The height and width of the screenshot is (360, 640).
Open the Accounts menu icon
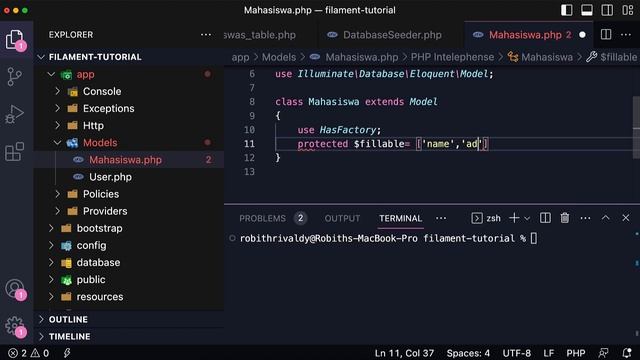pyautogui.click(x=15, y=289)
